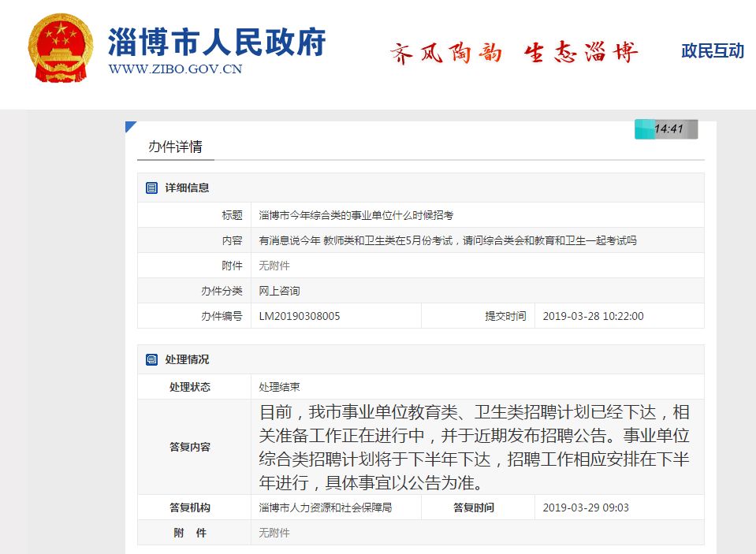The width and height of the screenshot is (756, 554).
Task: Click the 答复机构 field label
Action: (190, 508)
